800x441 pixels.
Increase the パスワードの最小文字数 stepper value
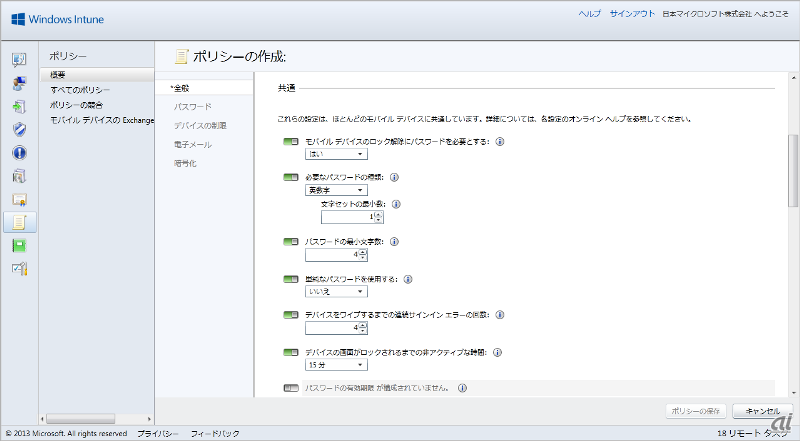379,252
